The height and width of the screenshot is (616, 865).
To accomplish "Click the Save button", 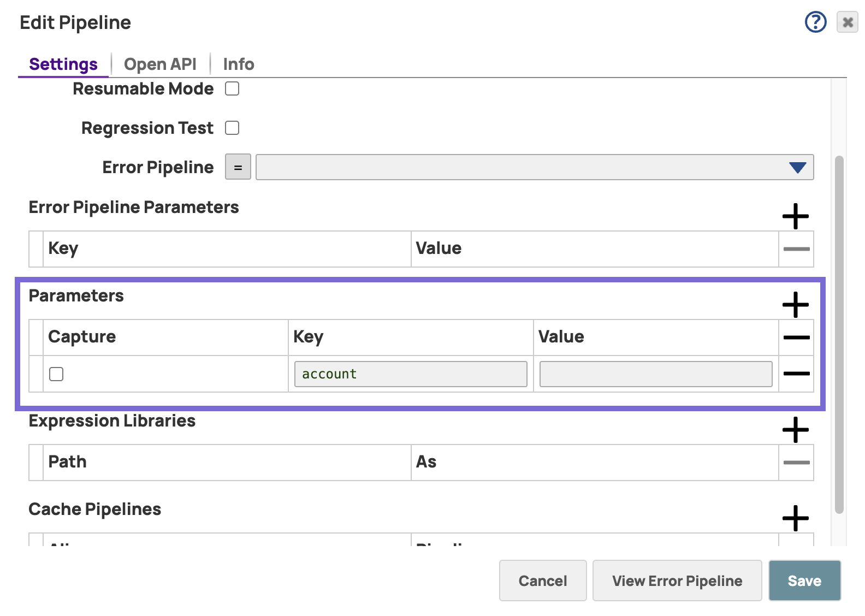I will point(804,581).
